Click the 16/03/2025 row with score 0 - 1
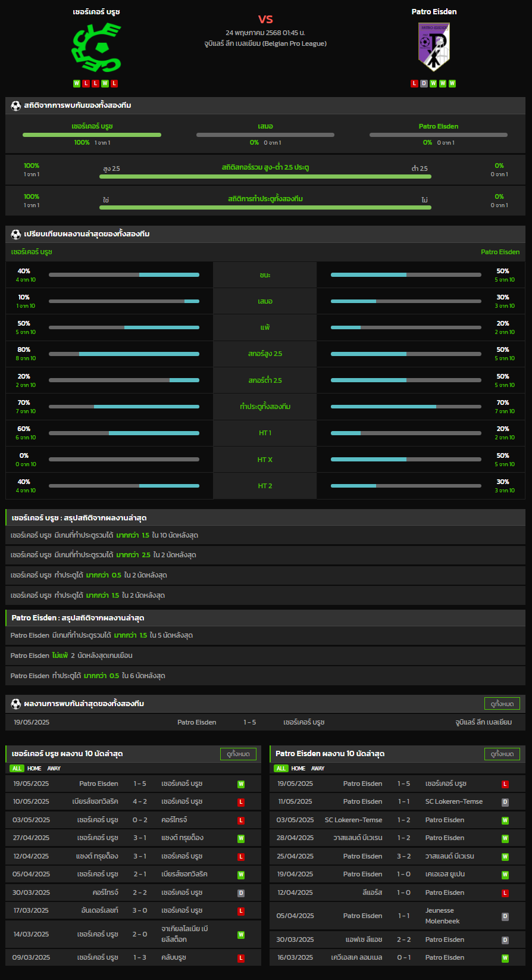Image resolution: width=532 pixels, height=980 pixels. click(398, 958)
